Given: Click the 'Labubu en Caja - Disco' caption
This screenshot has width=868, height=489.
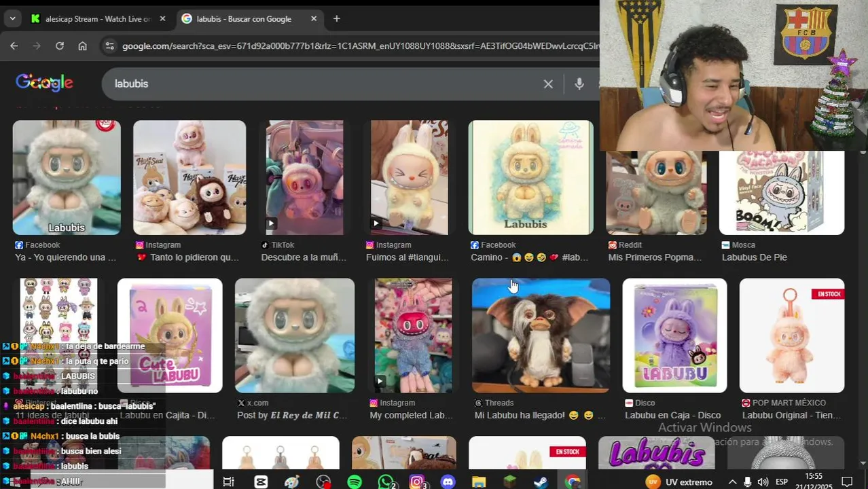Looking at the screenshot, I should point(672,415).
